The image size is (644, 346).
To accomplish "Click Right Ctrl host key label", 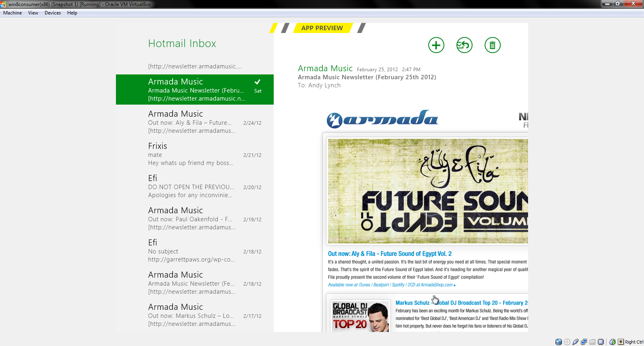I will 634,342.
